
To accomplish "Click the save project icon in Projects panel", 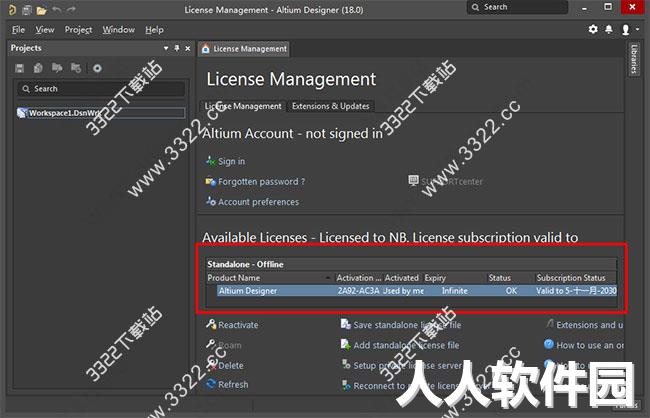I will coord(19,68).
